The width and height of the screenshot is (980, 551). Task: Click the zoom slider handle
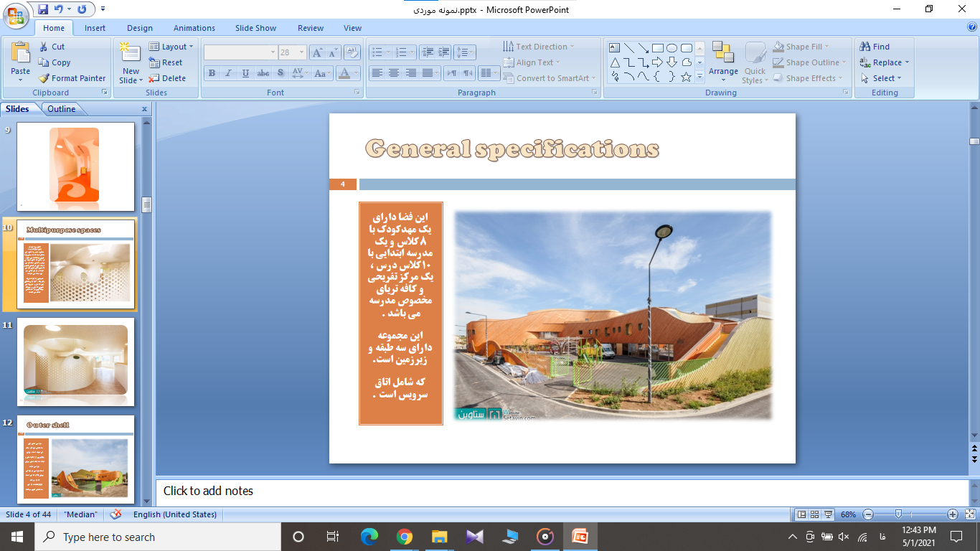click(x=898, y=514)
